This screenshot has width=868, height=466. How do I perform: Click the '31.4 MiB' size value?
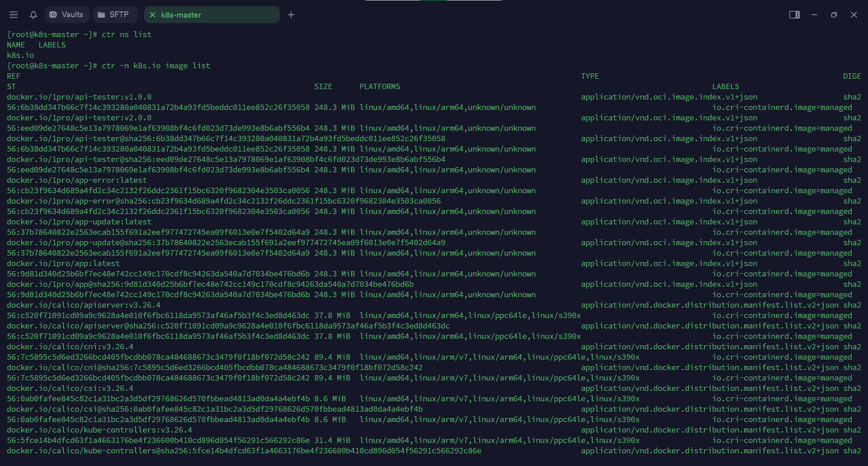tap(332, 440)
